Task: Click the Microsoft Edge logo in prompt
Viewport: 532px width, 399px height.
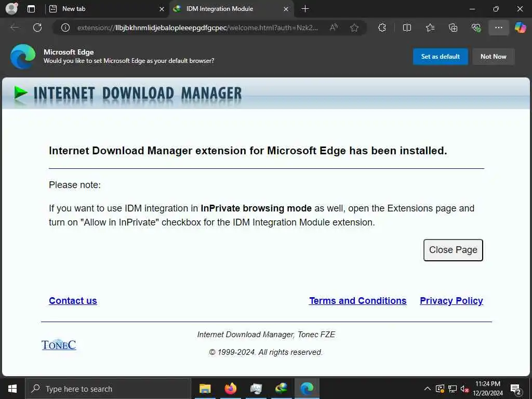Action: [23, 56]
